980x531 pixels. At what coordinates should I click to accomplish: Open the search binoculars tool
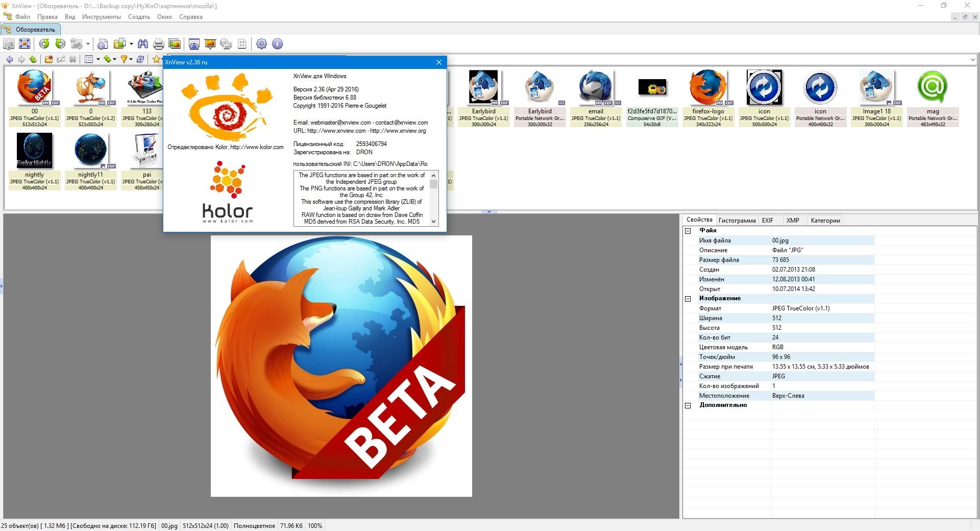coord(143,44)
